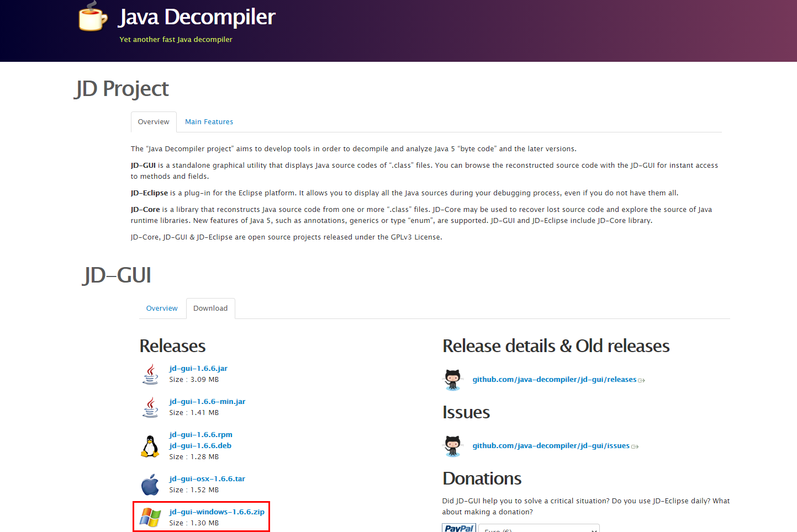Click the Java icon beside jd-gui-1.6.6.jar
This screenshot has width=797, height=532.
(x=150, y=374)
